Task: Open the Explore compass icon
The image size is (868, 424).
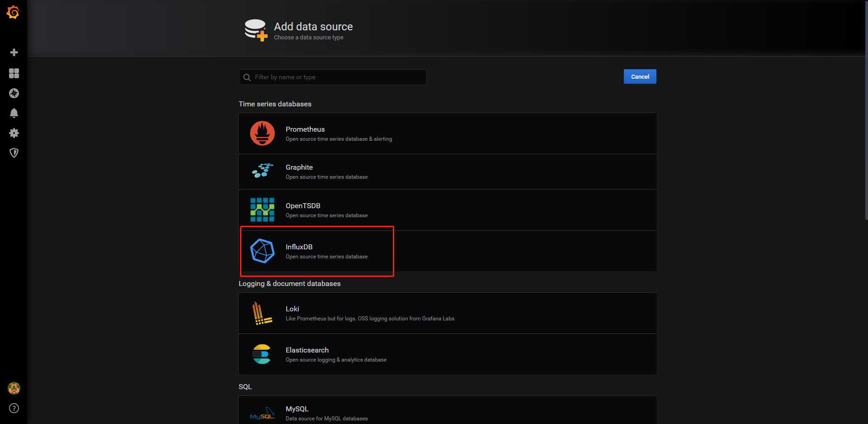Action: click(14, 93)
